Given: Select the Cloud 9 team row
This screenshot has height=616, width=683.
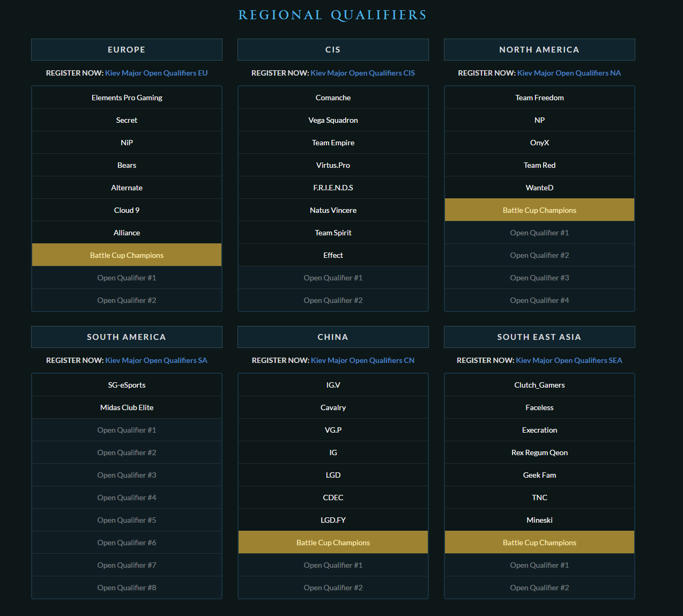Looking at the screenshot, I should (127, 210).
